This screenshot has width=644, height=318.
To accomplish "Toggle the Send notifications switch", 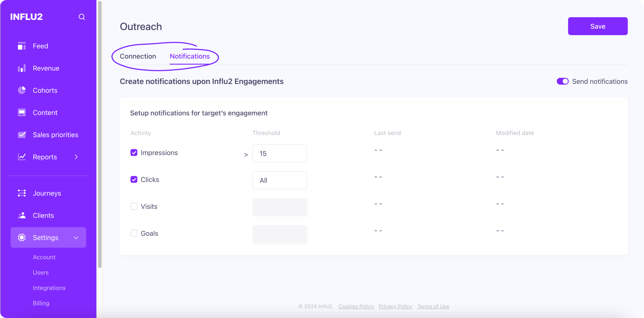I will tap(563, 81).
